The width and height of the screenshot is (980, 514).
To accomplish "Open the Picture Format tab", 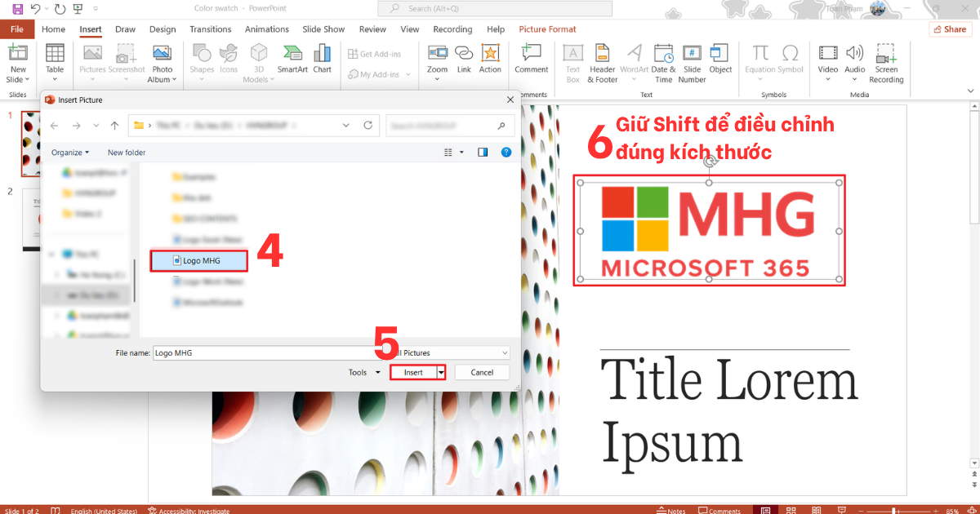I will coord(547,29).
